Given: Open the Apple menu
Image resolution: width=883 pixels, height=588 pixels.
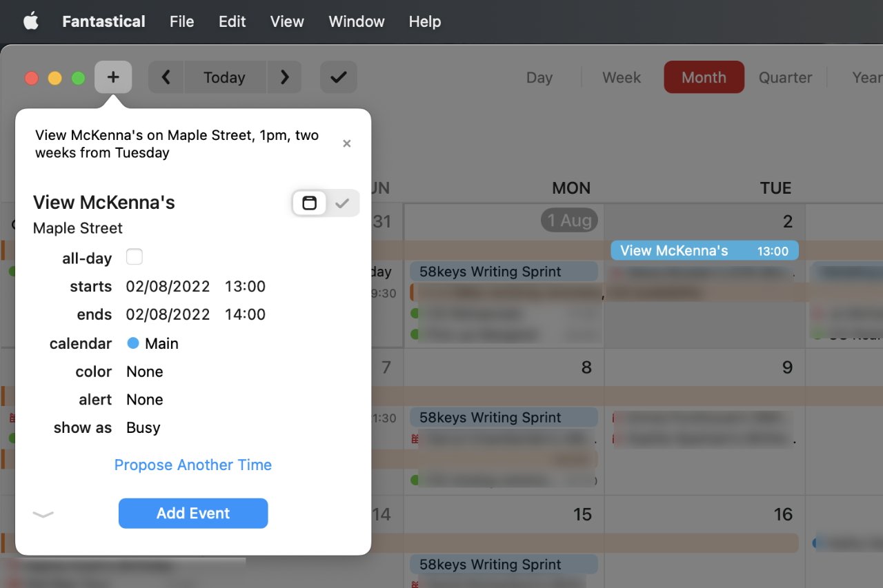Looking at the screenshot, I should 31,21.
